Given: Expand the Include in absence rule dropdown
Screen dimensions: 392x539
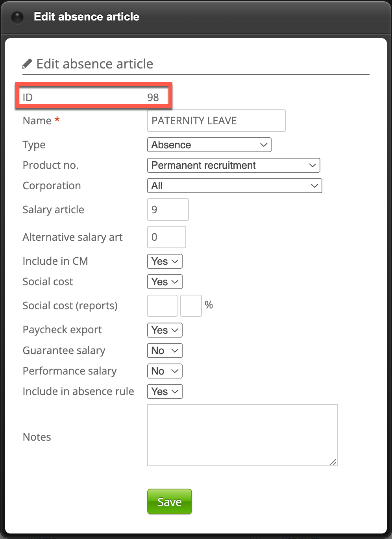Looking at the screenshot, I should coord(165,391).
